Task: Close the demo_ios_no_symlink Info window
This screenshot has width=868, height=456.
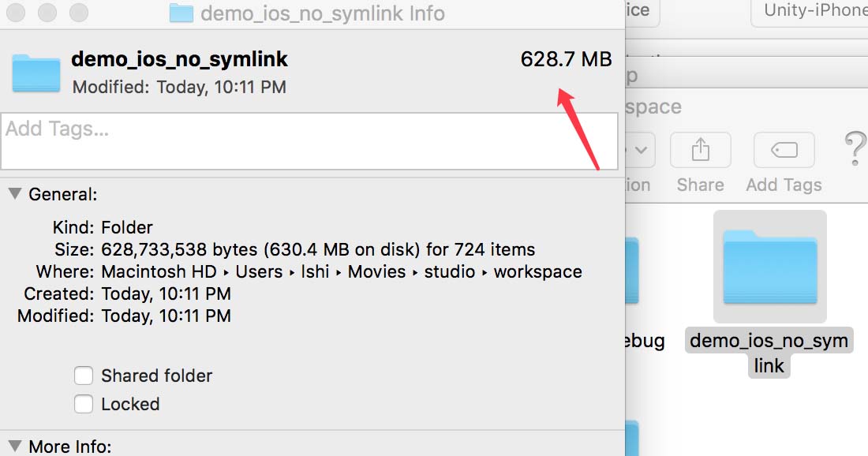Action: pyautogui.click(x=16, y=13)
